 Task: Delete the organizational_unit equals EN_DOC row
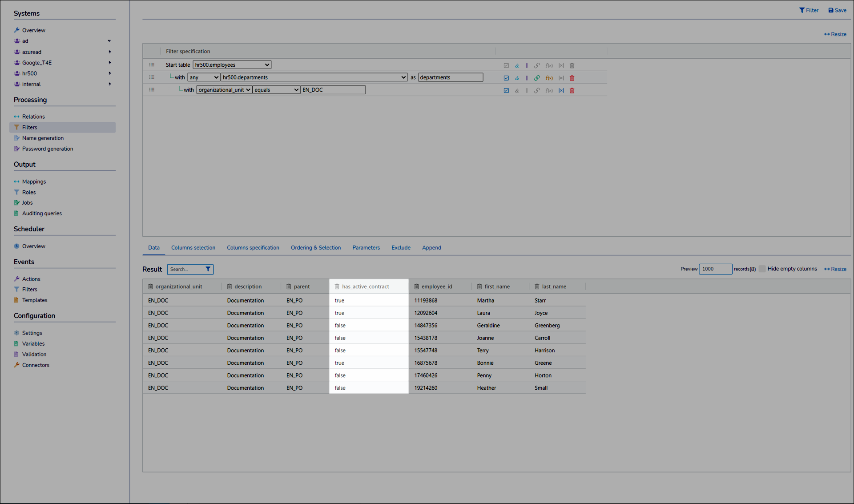click(572, 90)
